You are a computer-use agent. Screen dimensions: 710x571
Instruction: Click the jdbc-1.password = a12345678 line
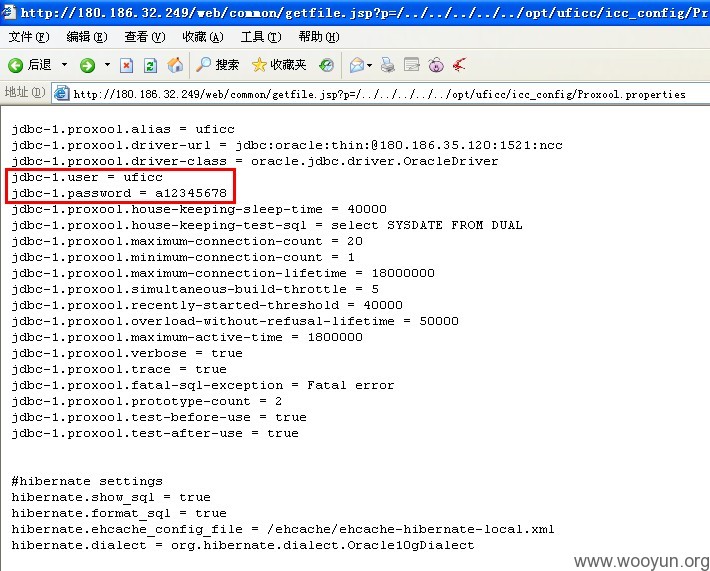click(119, 193)
